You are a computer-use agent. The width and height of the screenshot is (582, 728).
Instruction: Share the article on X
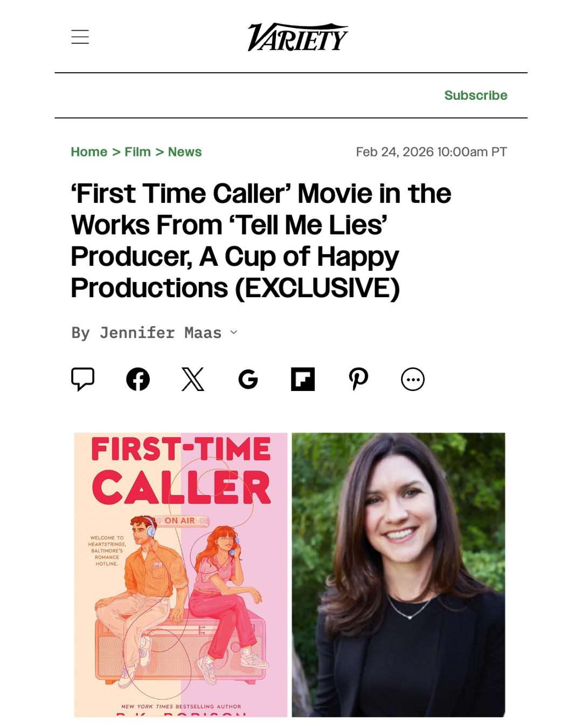(193, 379)
